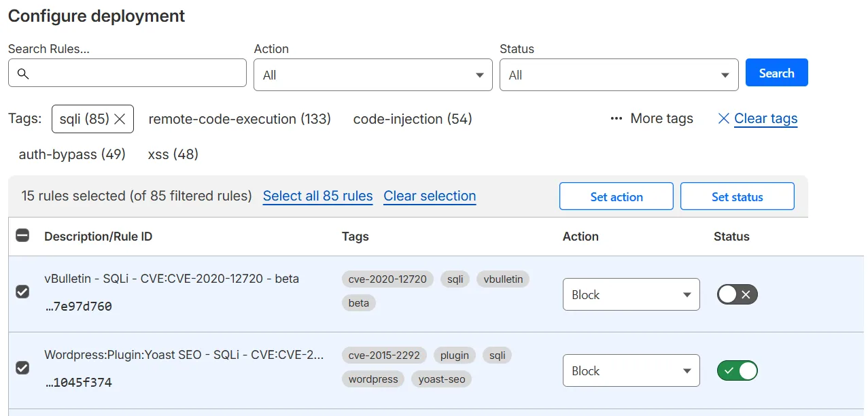The height and width of the screenshot is (416, 868).
Task: Click the X icon next to Clear tags
Action: pyautogui.click(x=723, y=118)
